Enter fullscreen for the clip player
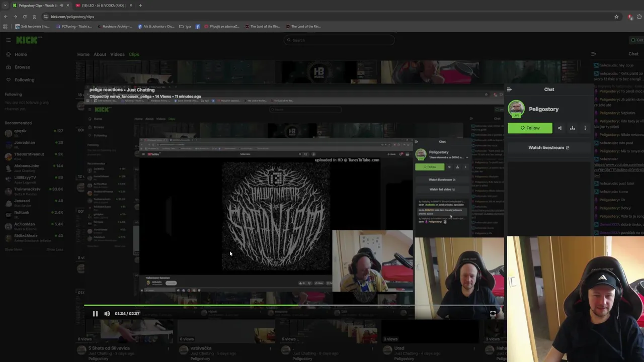Screen dimensions: 644x362 pyautogui.click(x=493, y=314)
